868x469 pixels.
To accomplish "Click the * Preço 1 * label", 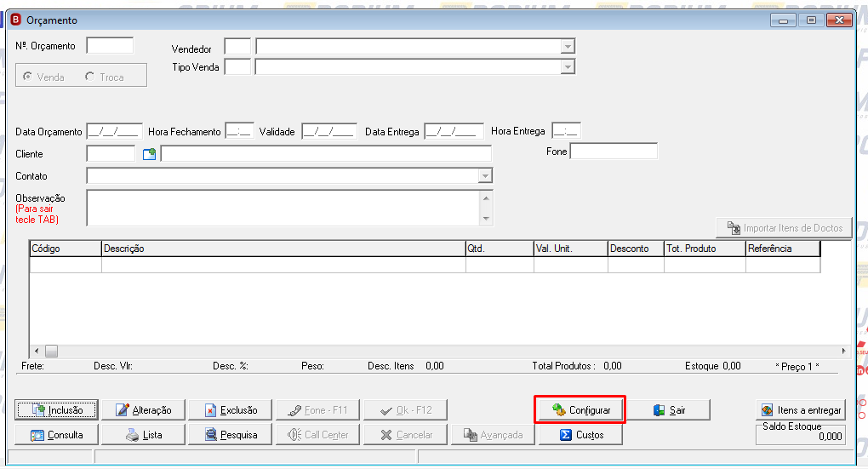I will pyautogui.click(x=797, y=367).
